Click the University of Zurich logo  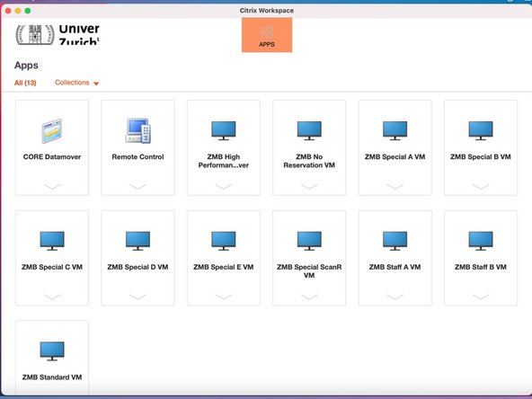point(58,35)
